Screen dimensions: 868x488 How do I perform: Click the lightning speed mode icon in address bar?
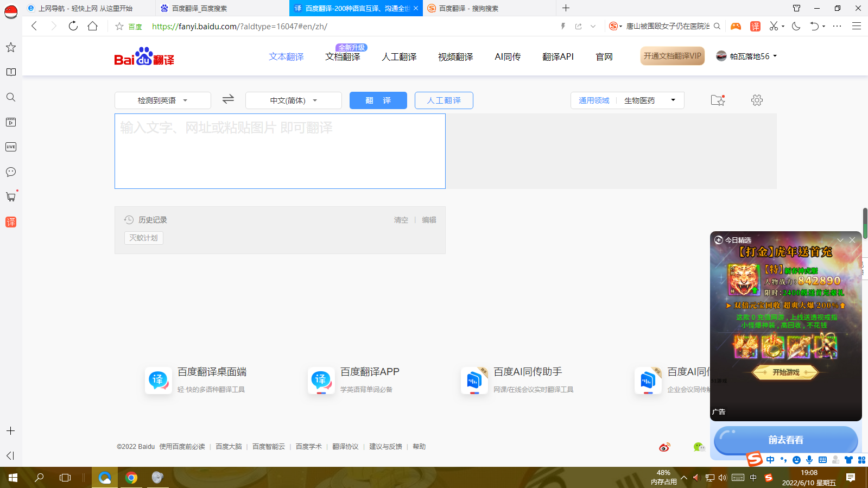[563, 26]
